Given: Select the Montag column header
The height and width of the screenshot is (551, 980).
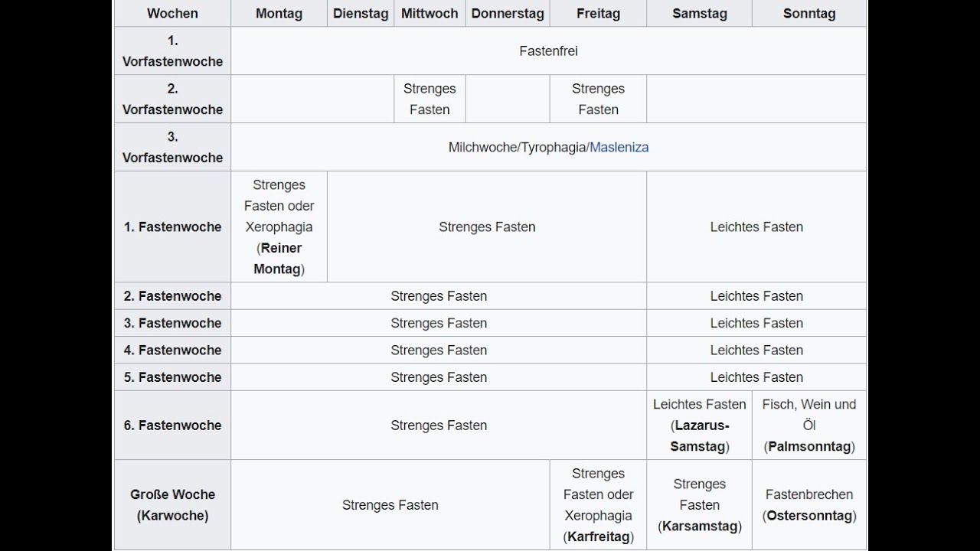Looking at the screenshot, I should [279, 13].
